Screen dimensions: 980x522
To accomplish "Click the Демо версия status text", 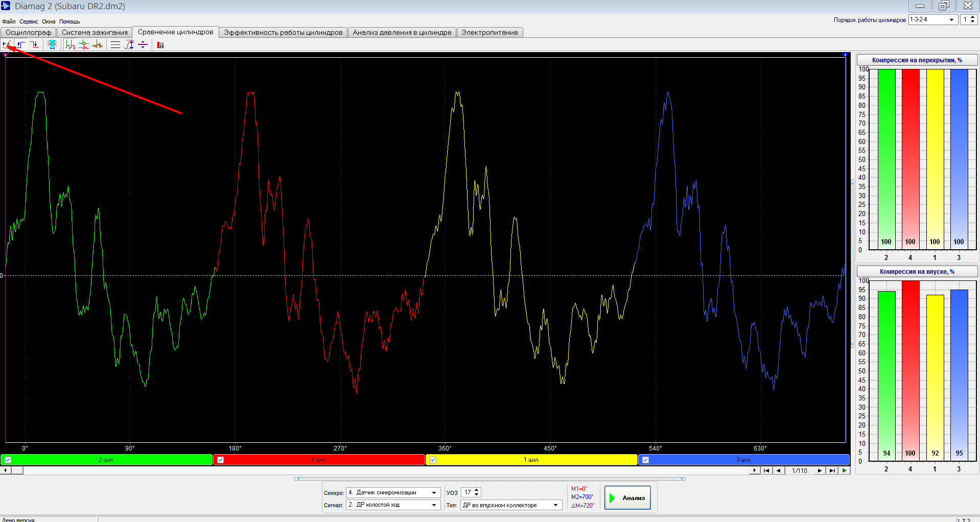I will 18,519.
